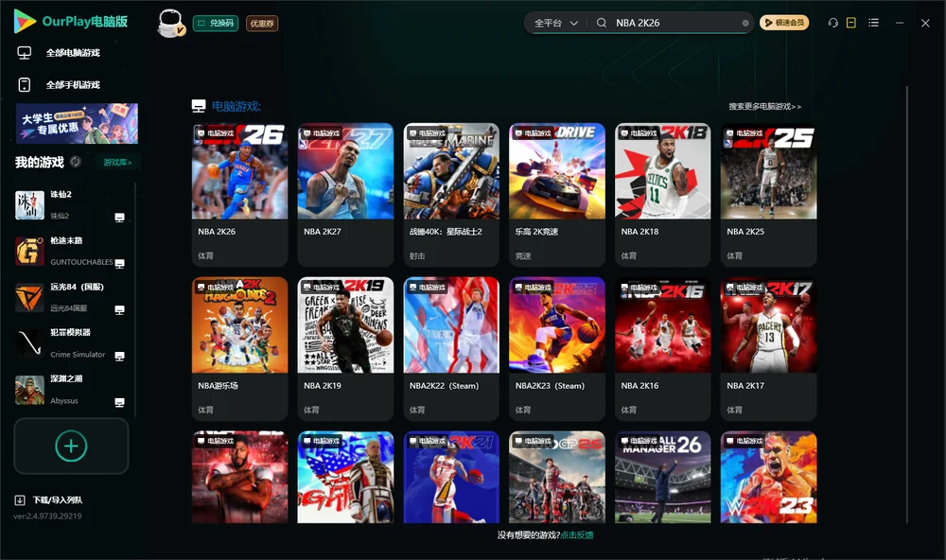Click the monitor icon beside 全部电脑游戏
The height and width of the screenshot is (560, 946).
tap(25, 53)
